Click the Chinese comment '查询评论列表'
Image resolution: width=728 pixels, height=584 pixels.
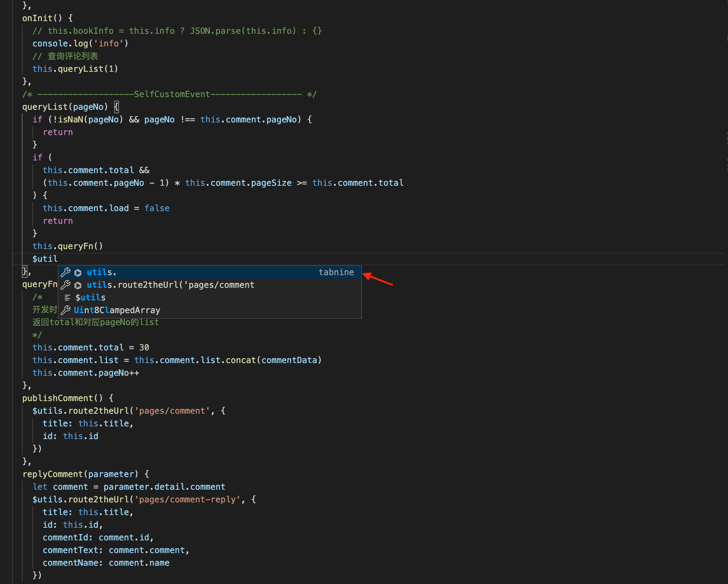[73, 56]
